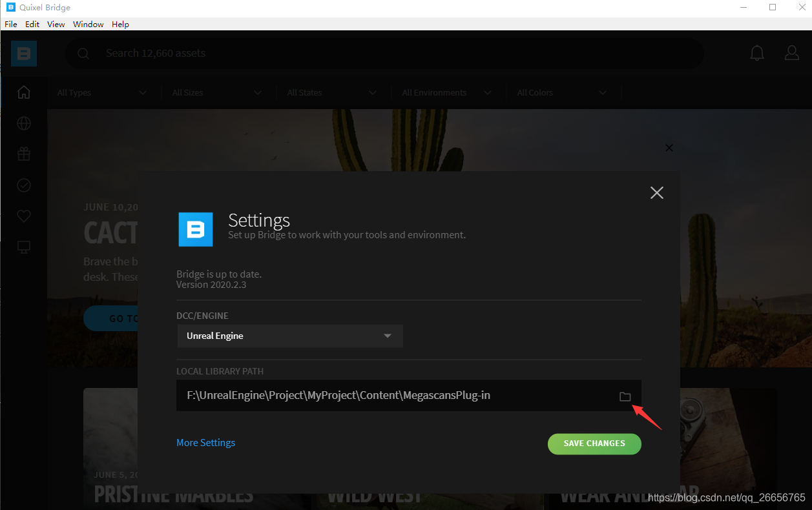Screen dimensions: 812x510
Task: Maximize the Quixel Bridge window
Action: tap(773, 8)
